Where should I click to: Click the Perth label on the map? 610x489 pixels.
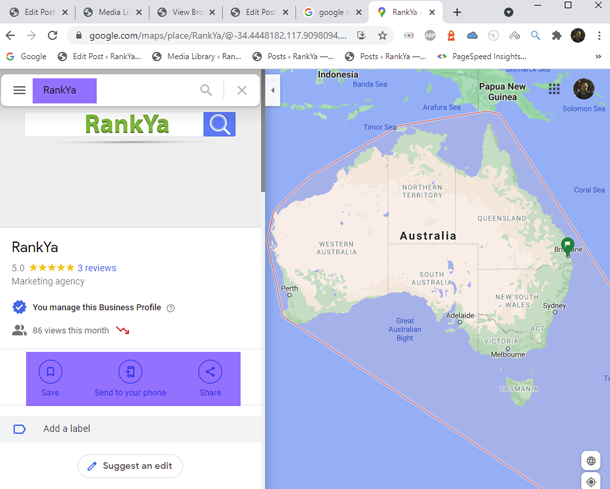(x=289, y=288)
